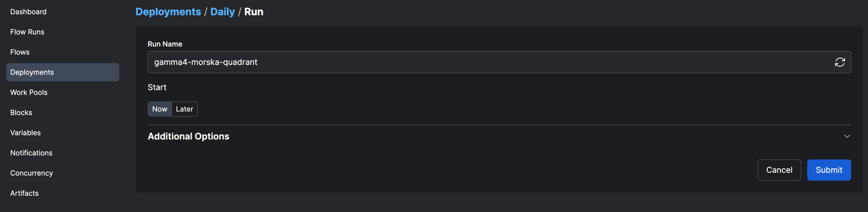Cancel the run creation

(x=779, y=170)
